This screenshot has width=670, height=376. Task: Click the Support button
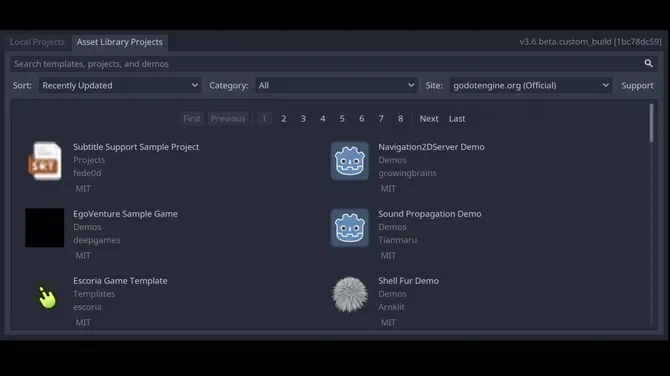(x=637, y=85)
